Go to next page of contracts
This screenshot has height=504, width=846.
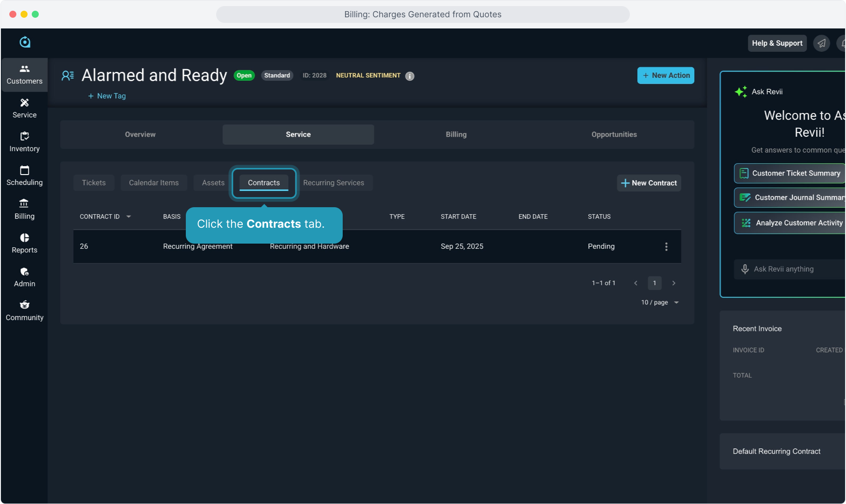(x=673, y=283)
